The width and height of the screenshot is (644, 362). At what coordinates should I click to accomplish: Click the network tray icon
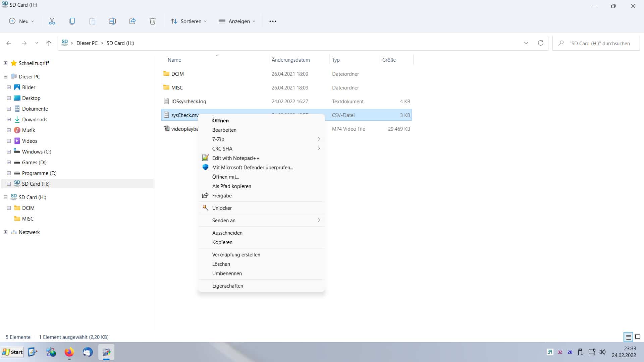(x=592, y=352)
